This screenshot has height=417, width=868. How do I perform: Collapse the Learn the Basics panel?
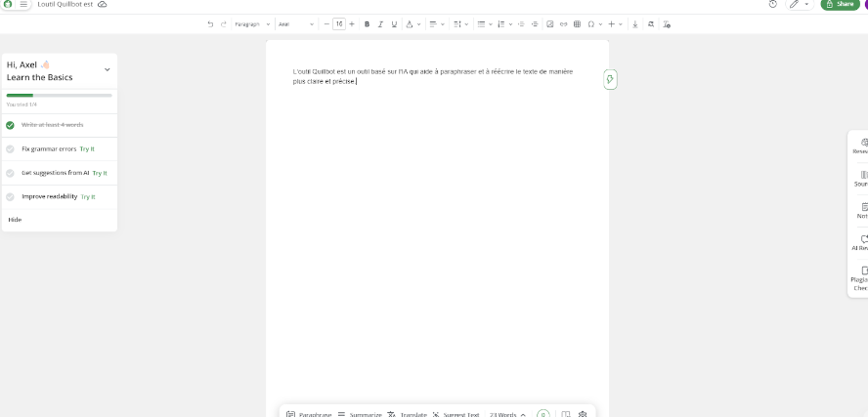(x=107, y=69)
